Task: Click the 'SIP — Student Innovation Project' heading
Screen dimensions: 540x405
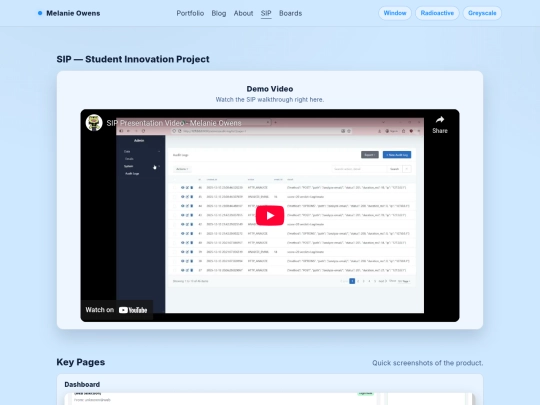Action: click(133, 59)
